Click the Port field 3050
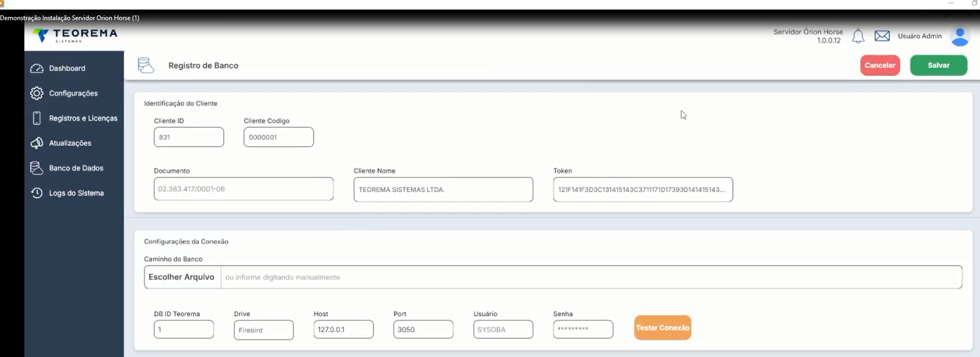 423,329
